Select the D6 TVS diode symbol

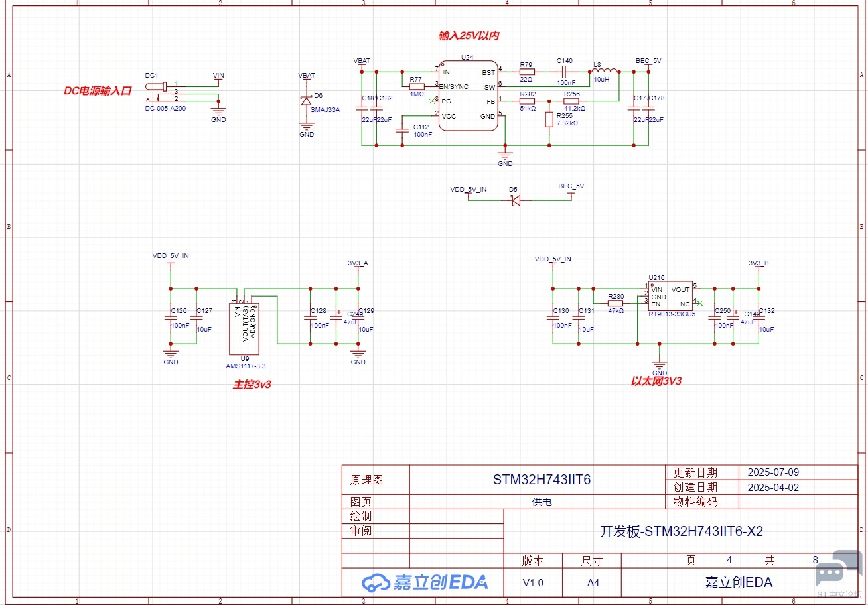pyautogui.click(x=306, y=101)
